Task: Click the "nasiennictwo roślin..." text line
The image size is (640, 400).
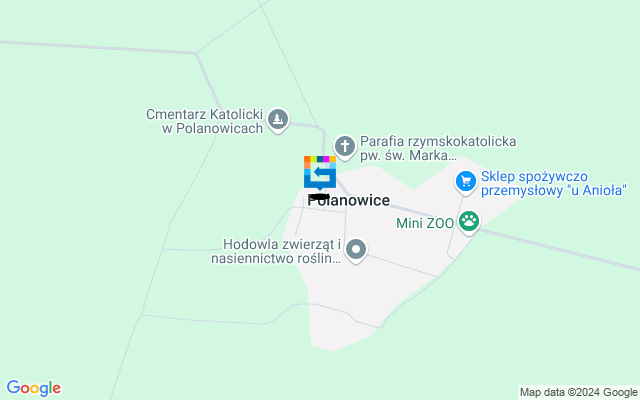Action: click(276, 259)
